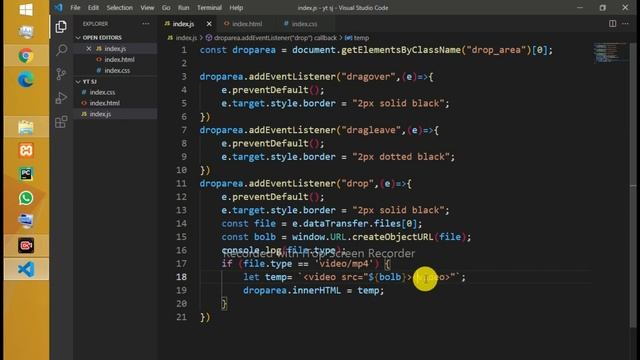The image size is (640, 360).
Task: Open editor More Actions ellipsis
Action: click(x=625, y=24)
